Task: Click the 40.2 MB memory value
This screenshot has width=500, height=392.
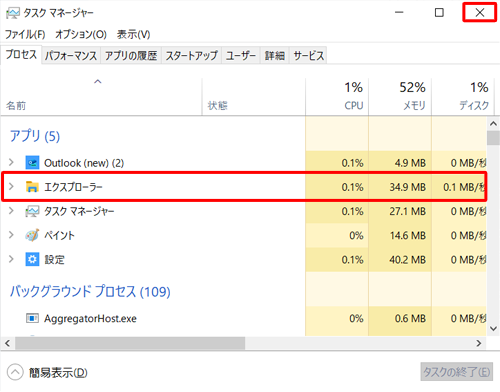Action: pos(408,260)
